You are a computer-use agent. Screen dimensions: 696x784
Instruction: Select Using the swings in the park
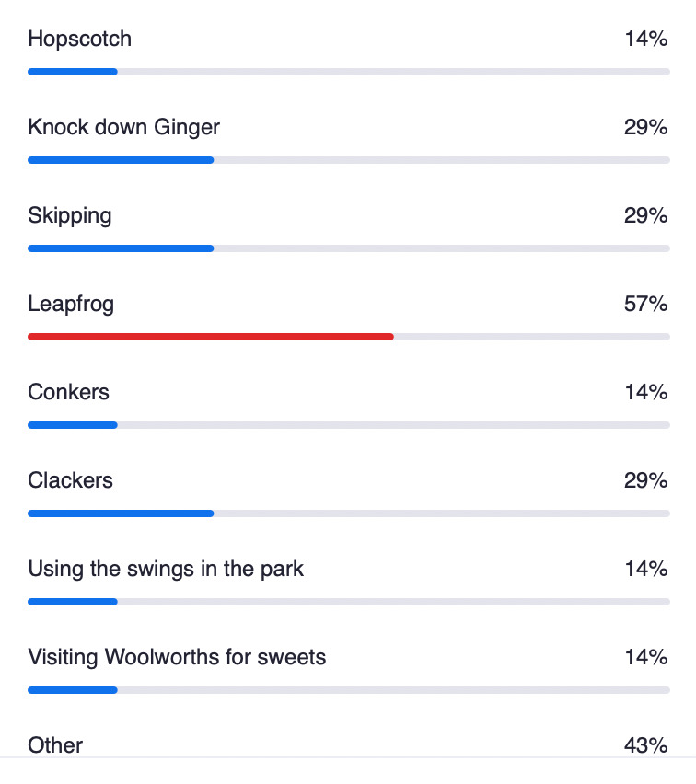[x=166, y=569]
